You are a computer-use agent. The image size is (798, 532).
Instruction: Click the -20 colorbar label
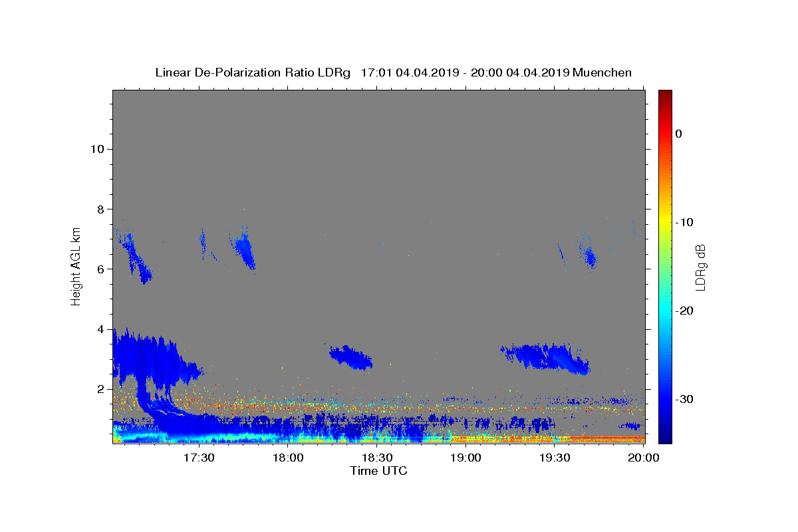click(x=684, y=311)
